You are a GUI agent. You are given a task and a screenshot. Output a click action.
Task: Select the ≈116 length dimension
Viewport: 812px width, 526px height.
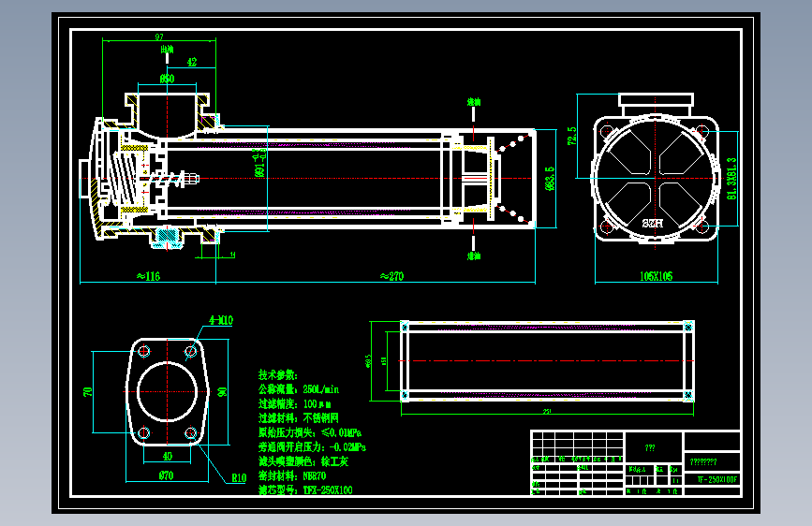[x=148, y=276]
